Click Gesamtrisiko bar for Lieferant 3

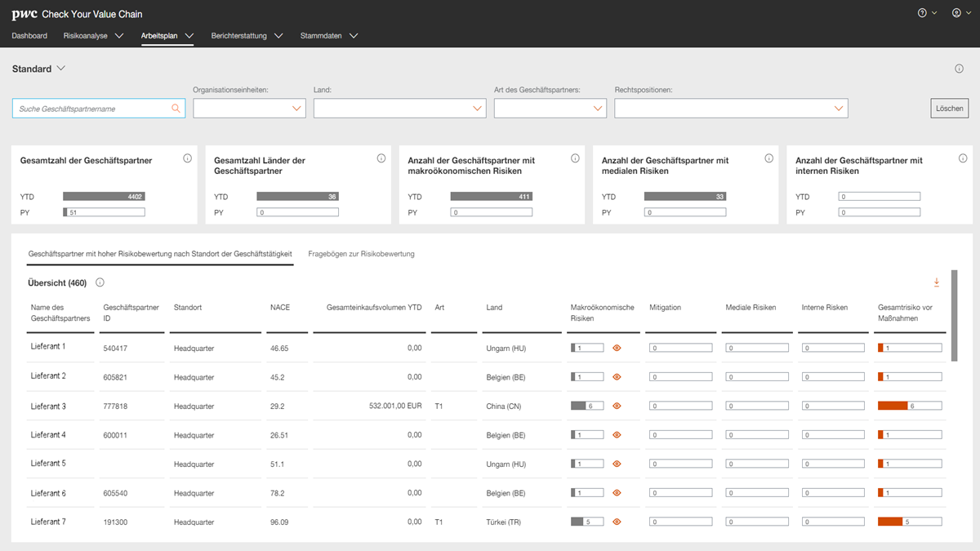(x=910, y=406)
